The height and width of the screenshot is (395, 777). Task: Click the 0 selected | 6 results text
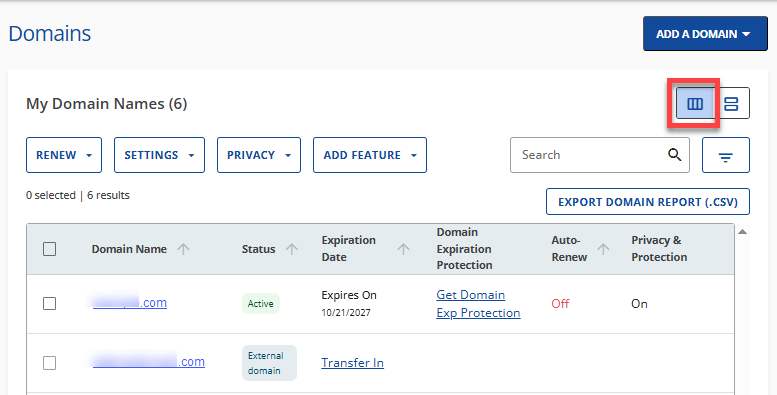coord(78,195)
